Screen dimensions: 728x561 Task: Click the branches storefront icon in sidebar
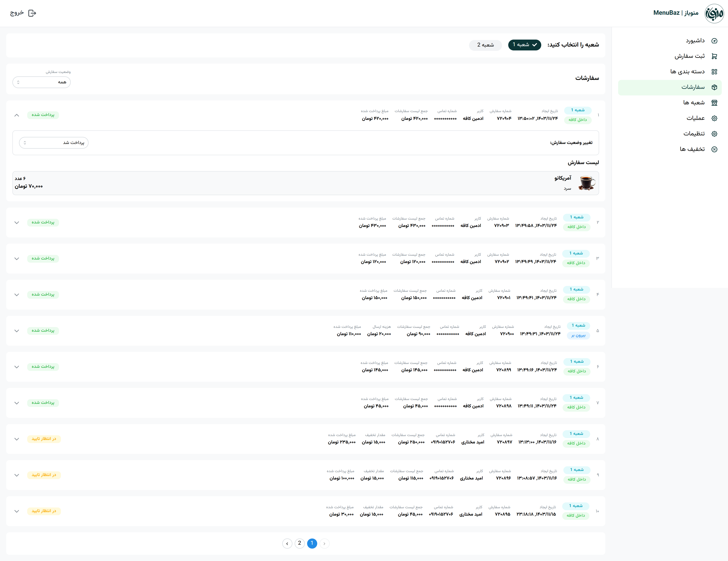714,103
